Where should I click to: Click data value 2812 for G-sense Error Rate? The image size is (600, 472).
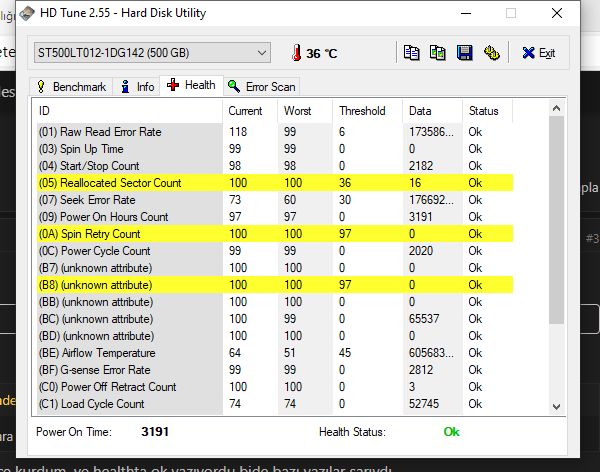pyautogui.click(x=421, y=370)
